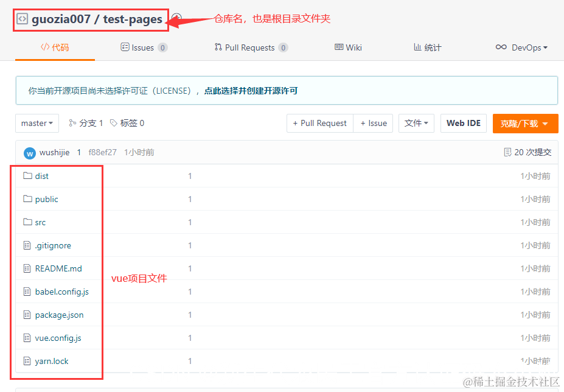Image resolution: width=564 pixels, height=392 pixels.
Task: Click the vue.config.js file icon
Action: 27,338
